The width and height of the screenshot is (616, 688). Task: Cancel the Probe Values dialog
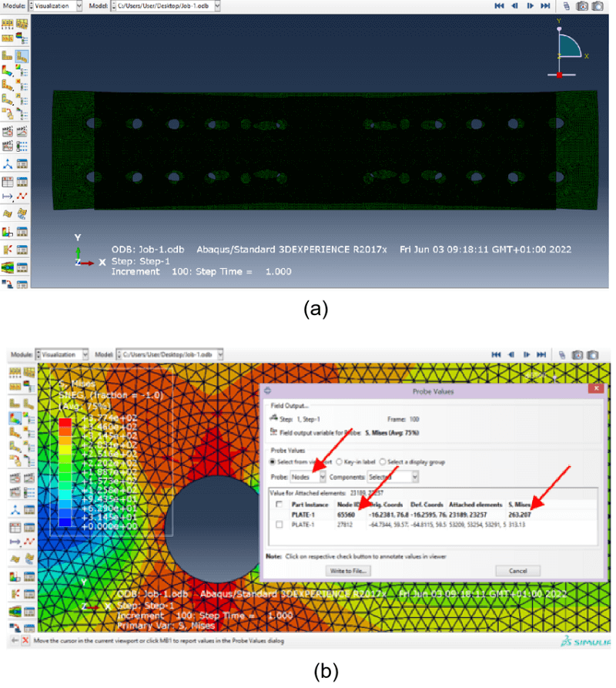[x=518, y=570]
